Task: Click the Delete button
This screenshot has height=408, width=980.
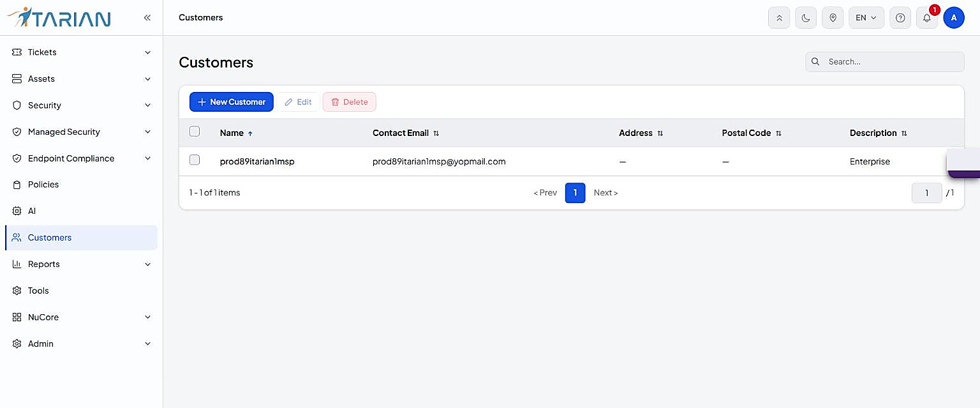Action: coord(350,102)
